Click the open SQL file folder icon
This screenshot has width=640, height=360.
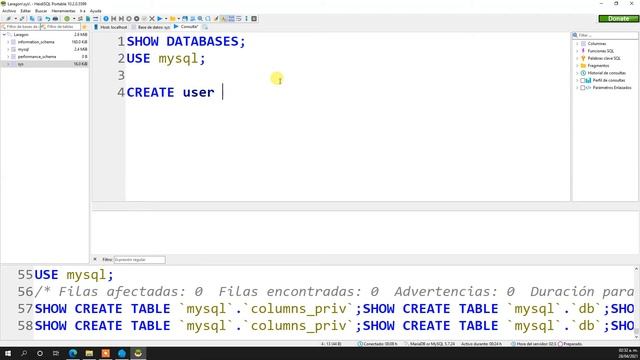pos(173,19)
